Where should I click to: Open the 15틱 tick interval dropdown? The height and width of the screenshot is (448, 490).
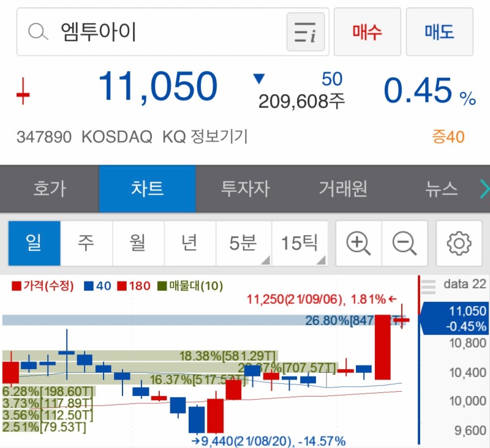coord(300,243)
